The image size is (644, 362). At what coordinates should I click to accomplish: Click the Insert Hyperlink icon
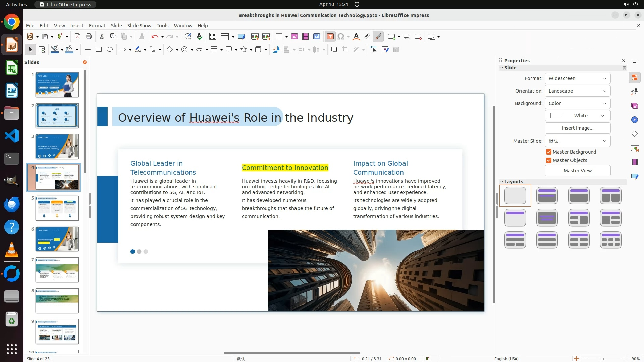pyautogui.click(x=367, y=37)
